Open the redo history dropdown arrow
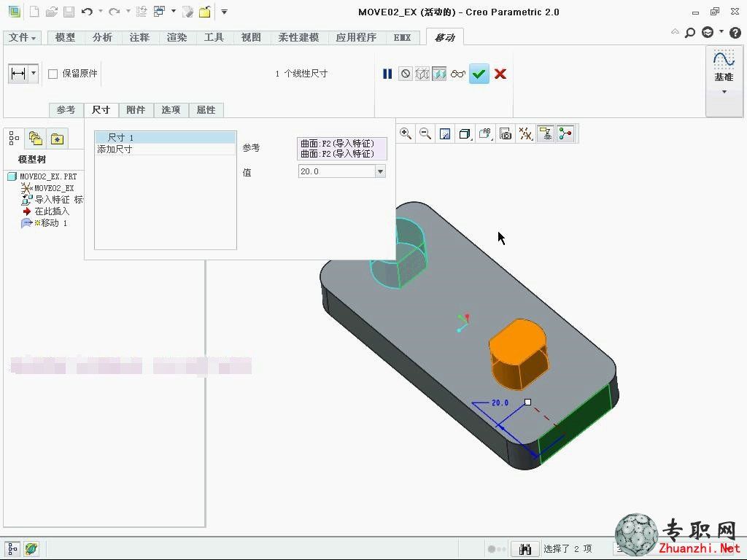747x560 pixels. point(128,12)
